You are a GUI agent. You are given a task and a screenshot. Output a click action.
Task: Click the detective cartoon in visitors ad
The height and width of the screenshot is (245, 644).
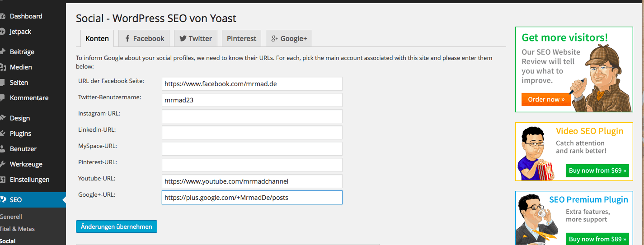click(x=601, y=78)
